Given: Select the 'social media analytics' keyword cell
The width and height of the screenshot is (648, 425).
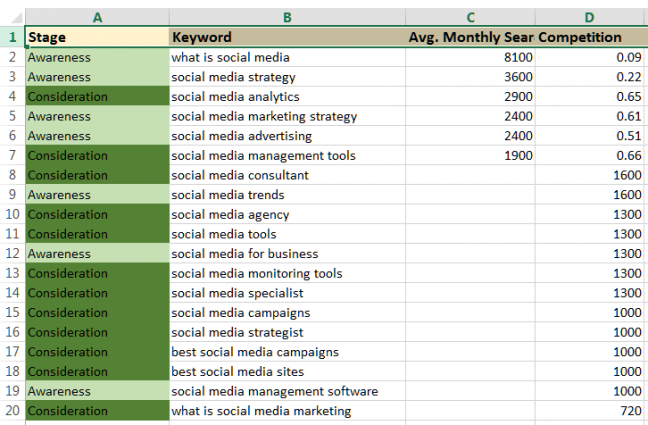Looking at the screenshot, I should (287, 96).
